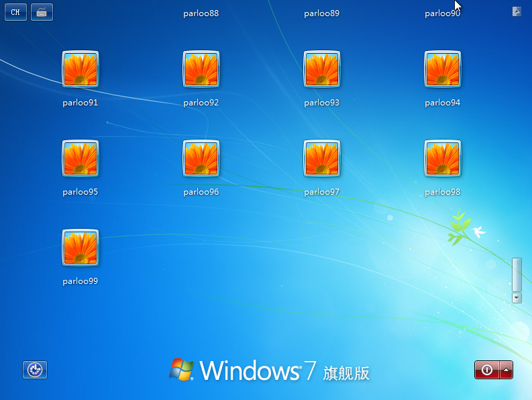Click the red shut down power button
Screen dimensions: 532x400
tap(487, 370)
